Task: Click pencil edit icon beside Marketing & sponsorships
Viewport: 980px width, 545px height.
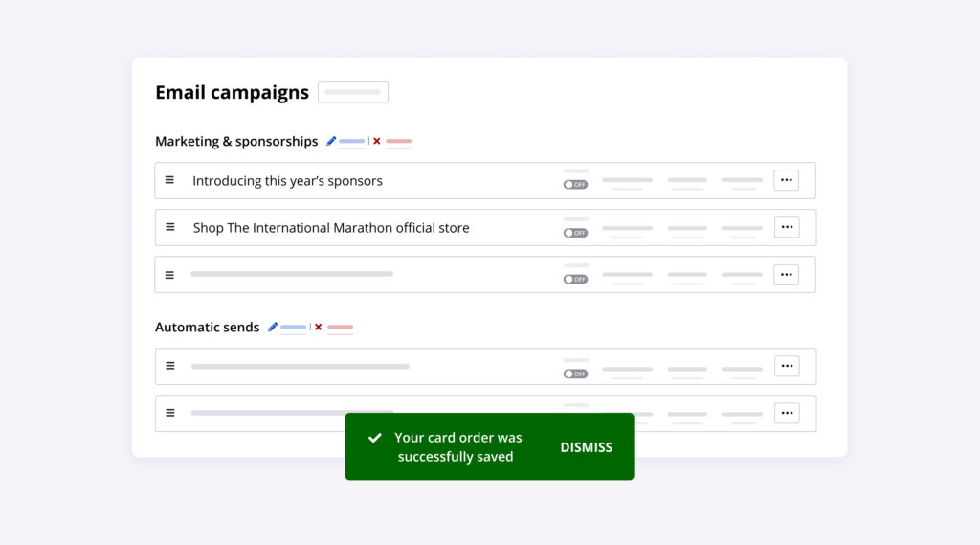Action: pyautogui.click(x=331, y=141)
